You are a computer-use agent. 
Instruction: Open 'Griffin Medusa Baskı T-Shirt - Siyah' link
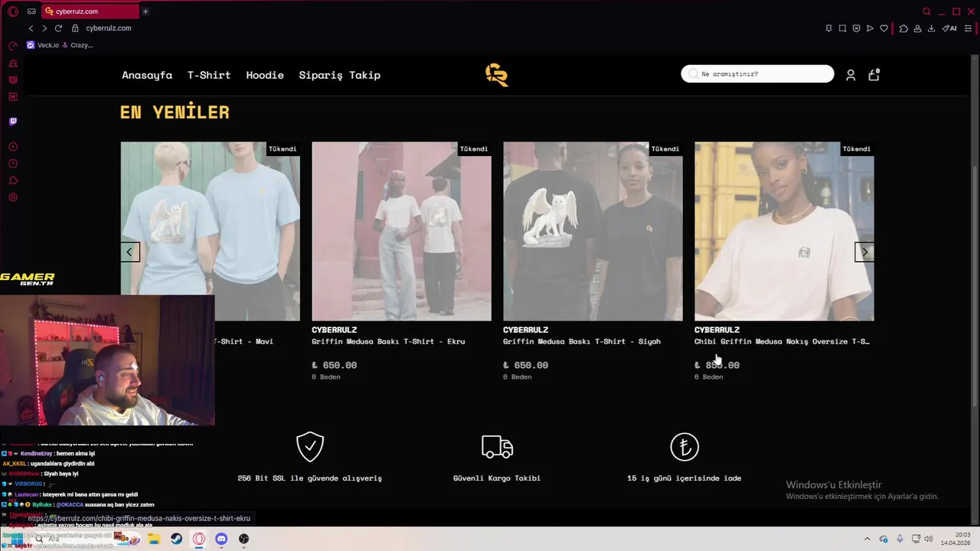582,341
